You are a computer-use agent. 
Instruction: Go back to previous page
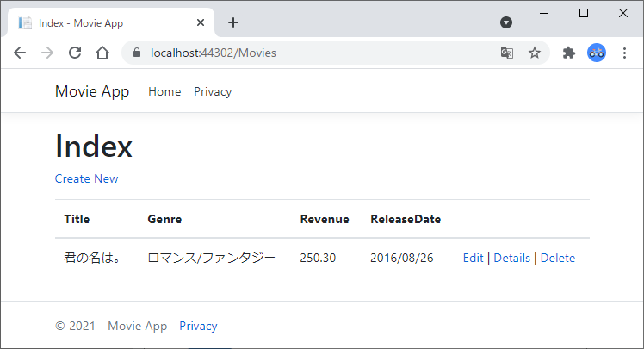coord(20,53)
